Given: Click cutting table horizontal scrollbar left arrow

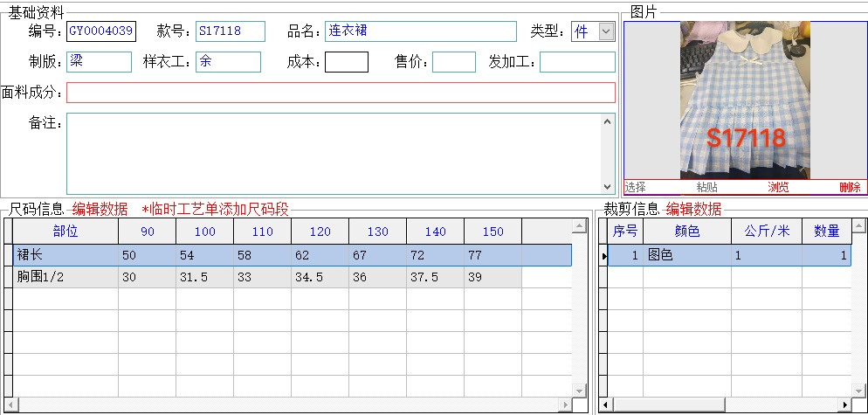Looking at the screenshot, I should coord(607,405).
